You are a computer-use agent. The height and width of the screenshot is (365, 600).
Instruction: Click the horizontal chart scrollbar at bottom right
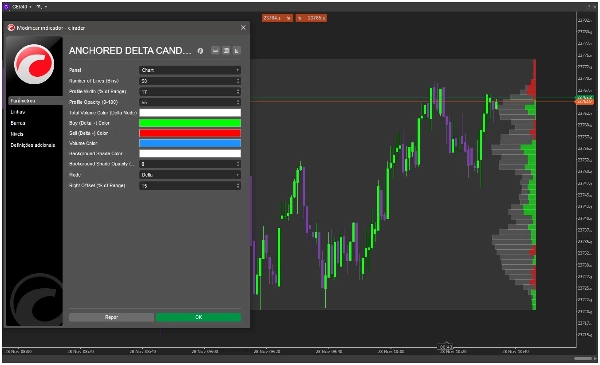pos(583,358)
